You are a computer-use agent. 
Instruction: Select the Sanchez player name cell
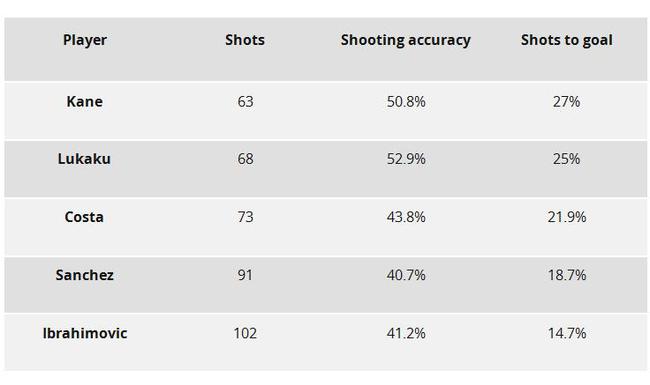coord(85,275)
